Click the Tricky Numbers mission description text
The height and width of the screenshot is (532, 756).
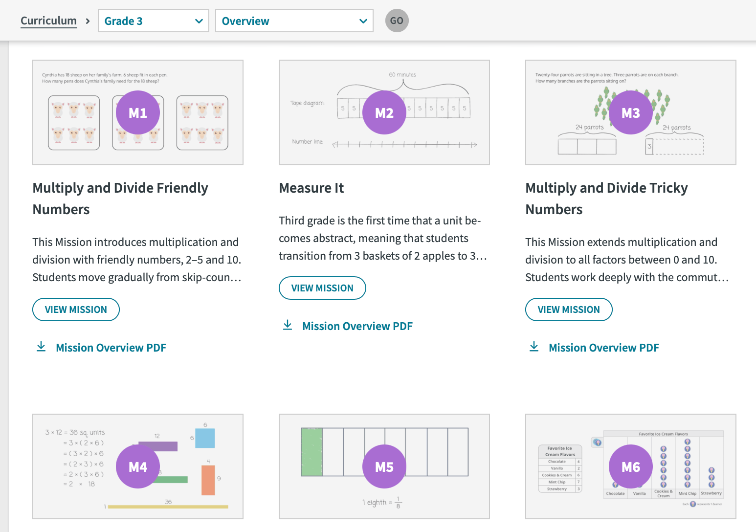point(627,260)
